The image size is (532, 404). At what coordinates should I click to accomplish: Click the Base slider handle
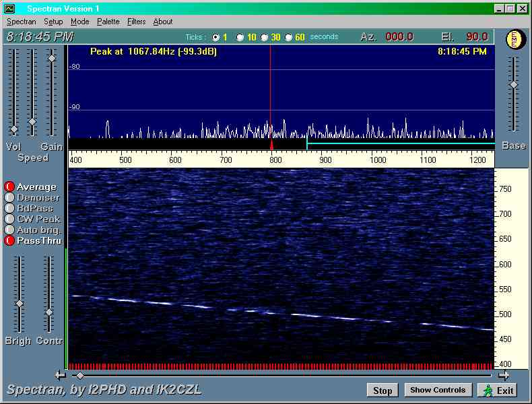coord(514,85)
